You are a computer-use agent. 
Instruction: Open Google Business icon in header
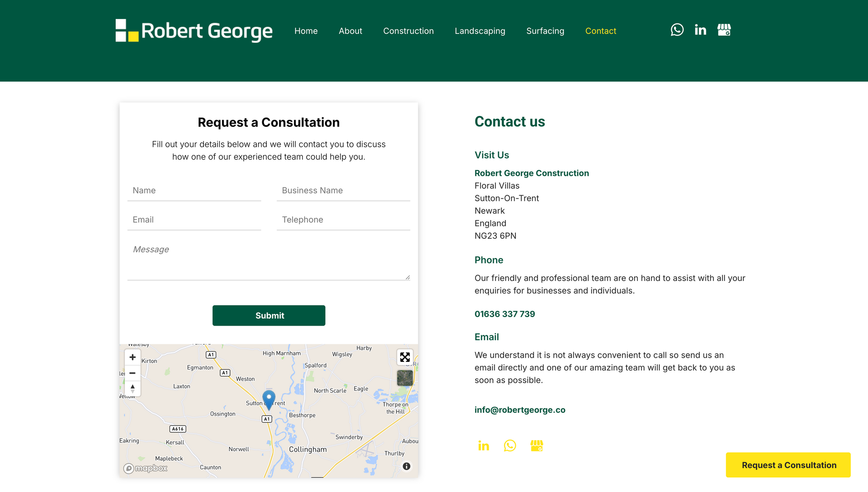pyautogui.click(x=724, y=30)
